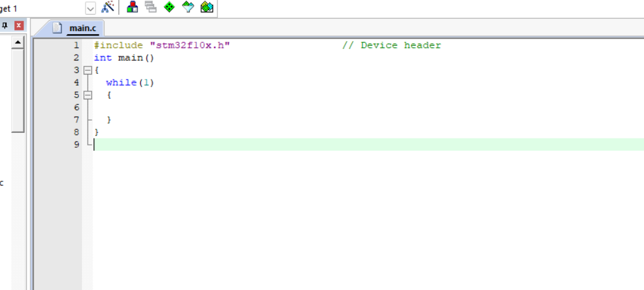
Task: Click the // Device header comment
Action: 391,45
